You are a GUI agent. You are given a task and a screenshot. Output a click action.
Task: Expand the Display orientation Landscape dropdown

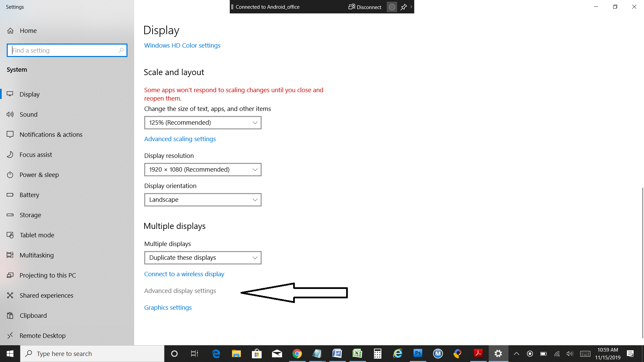pos(203,200)
